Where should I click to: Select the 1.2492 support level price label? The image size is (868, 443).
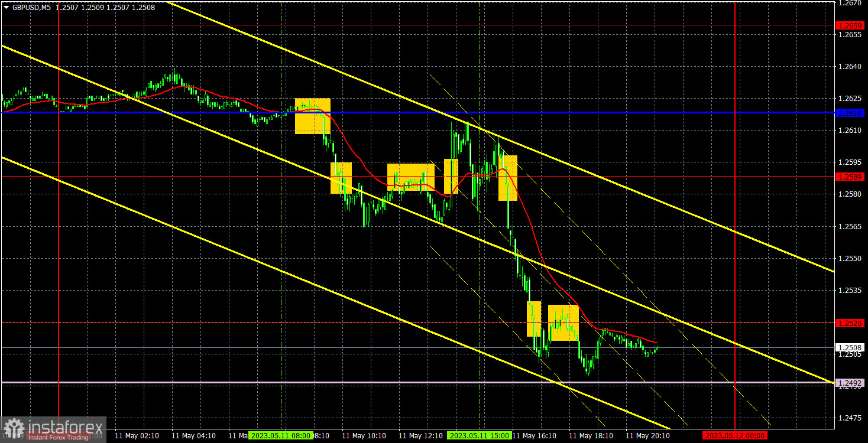(850, 383)
